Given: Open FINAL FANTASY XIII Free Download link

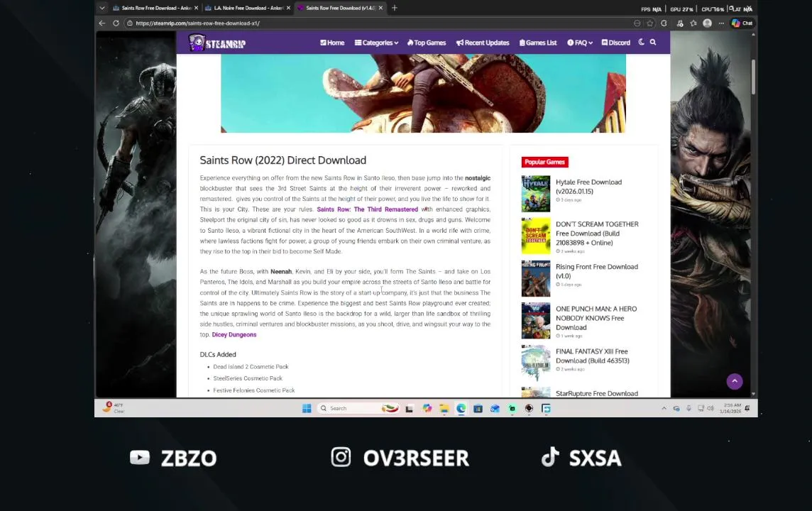Looking at the screenshot, I should point(593,356).
